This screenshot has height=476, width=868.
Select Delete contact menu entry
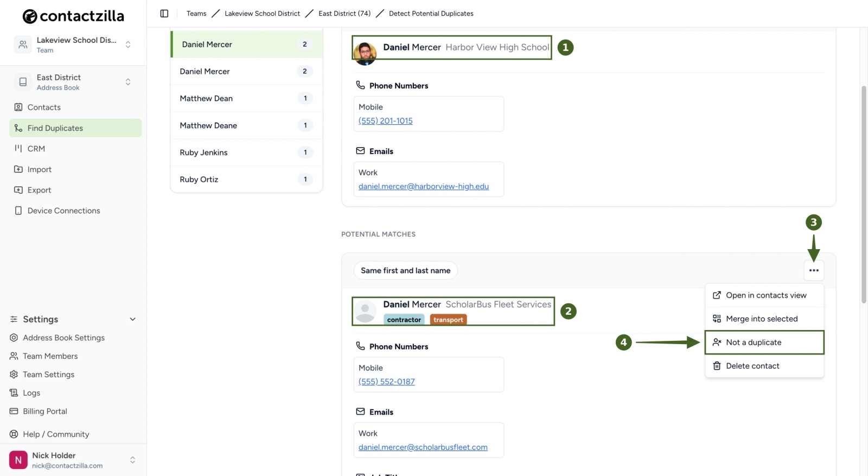coord(764,366)
